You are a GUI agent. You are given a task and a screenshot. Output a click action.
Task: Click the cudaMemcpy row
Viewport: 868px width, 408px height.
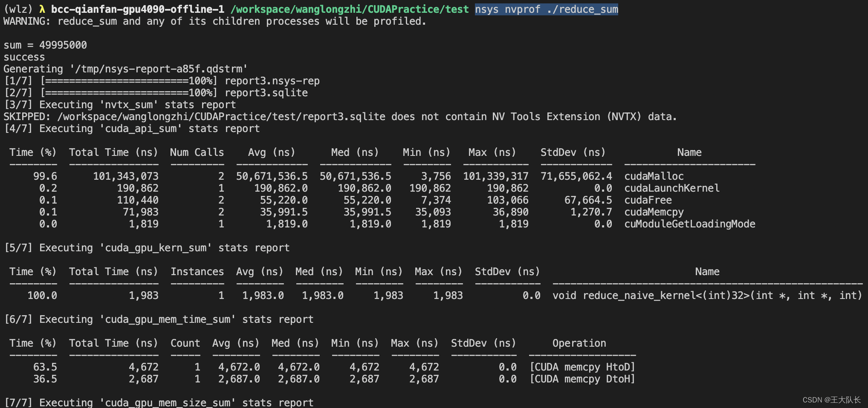[x=654, y=212]
